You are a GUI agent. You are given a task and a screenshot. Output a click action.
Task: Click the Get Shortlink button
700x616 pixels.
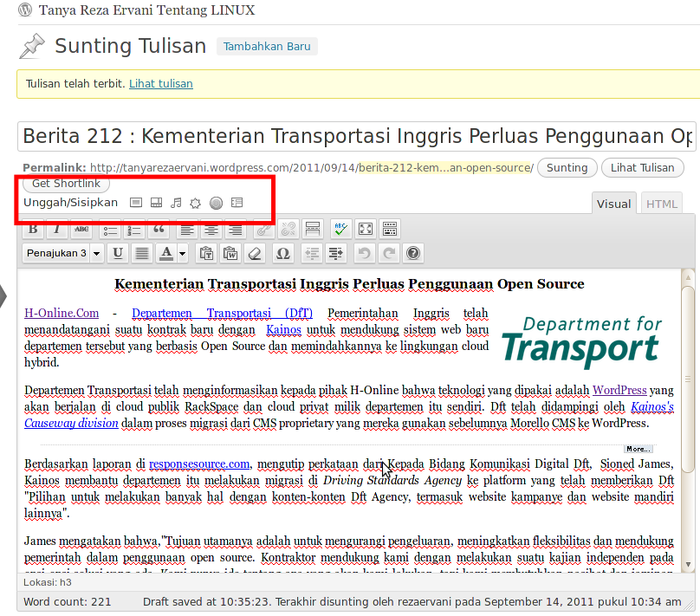click(66, 183)
